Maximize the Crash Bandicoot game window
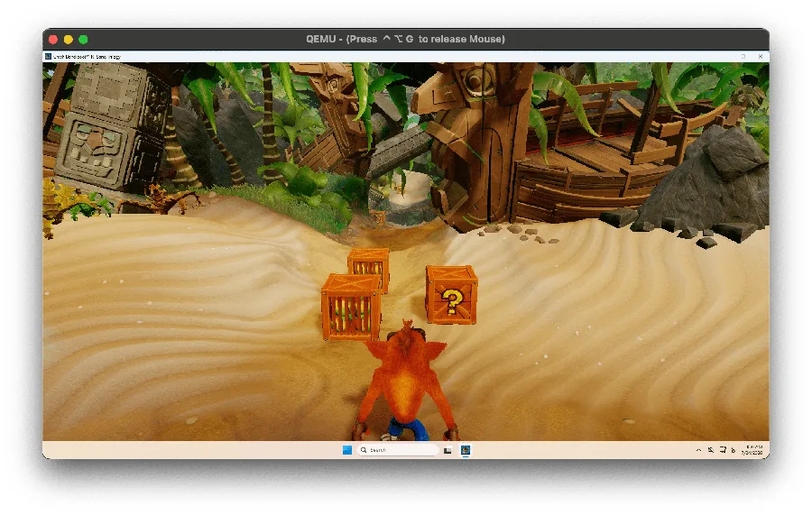The width and height of the screenshot is (812, 515). 743,57
